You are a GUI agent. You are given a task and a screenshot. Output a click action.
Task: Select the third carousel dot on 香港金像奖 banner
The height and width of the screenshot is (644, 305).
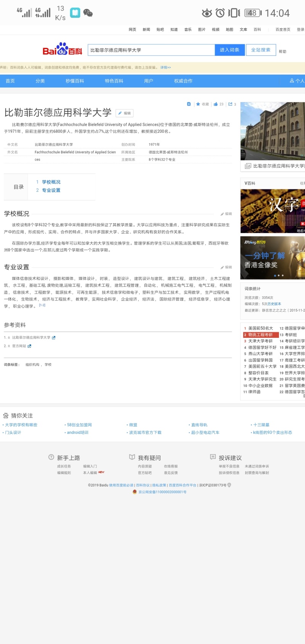[283, 275]
